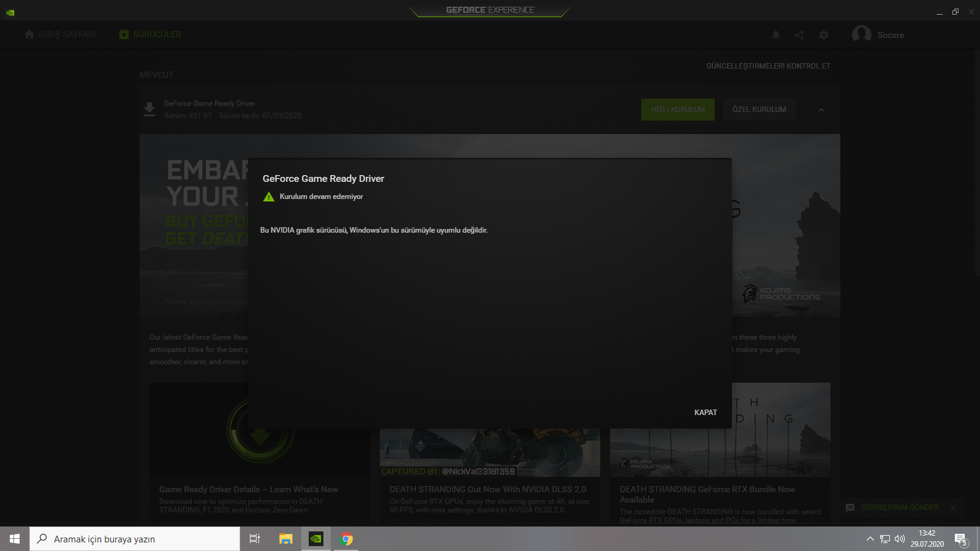Click the warning triangle icon in dialog
This screenshot has width=980, height=551.
[269, 197]
